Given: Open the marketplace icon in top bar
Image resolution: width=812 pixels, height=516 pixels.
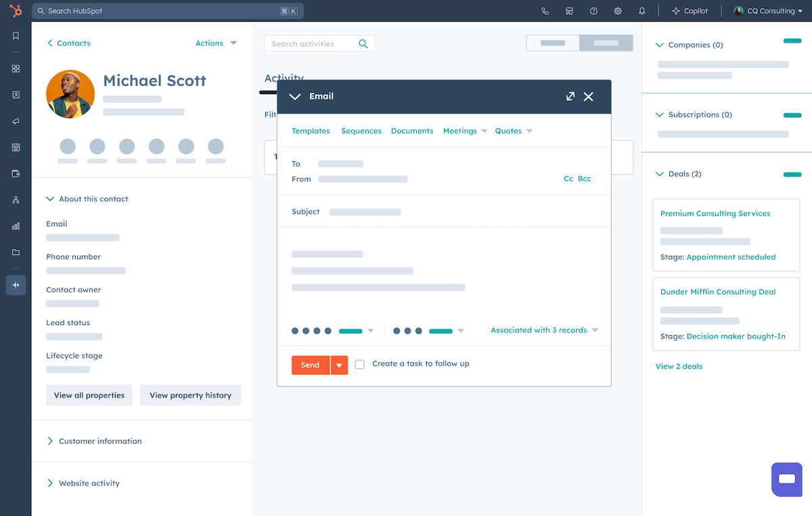Looking at the screenshot, I should [570, 11].
